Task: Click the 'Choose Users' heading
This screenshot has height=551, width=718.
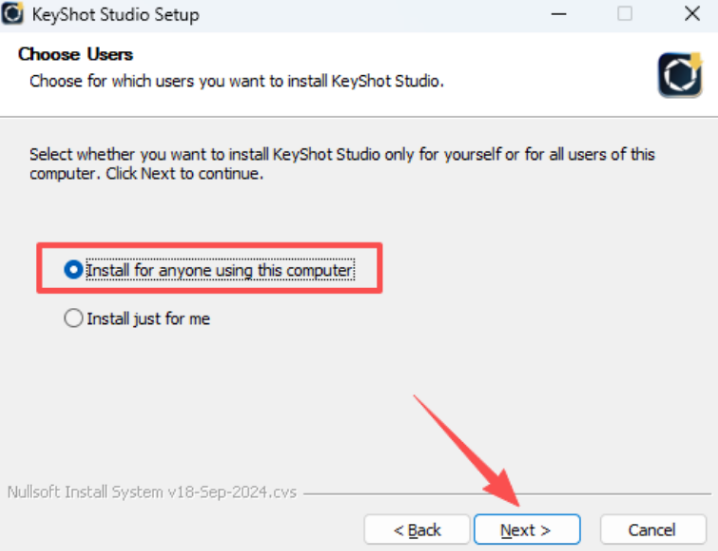Action: point(76,54)
